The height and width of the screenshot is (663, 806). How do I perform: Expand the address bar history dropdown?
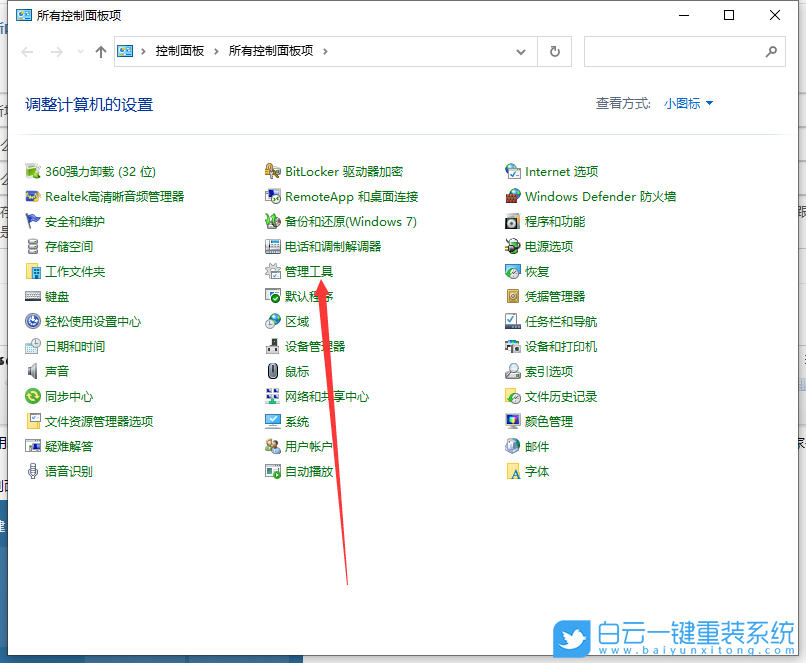tap(520, 51)
